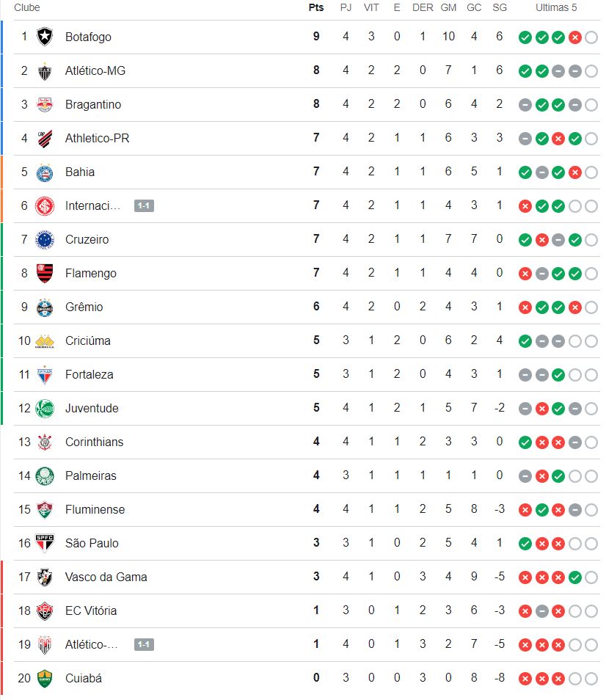
Task: Open the Fluminense team link
Action: pos(95,509)
